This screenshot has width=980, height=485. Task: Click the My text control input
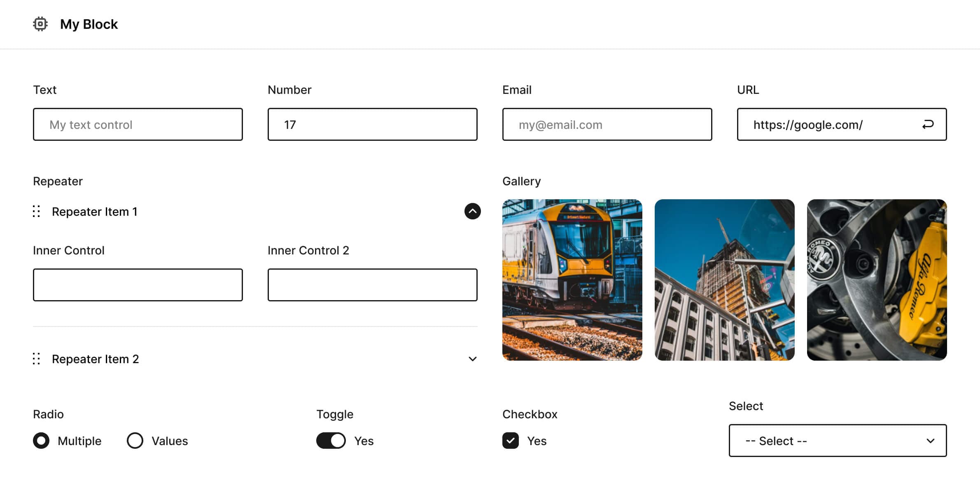tap(138, 124)
